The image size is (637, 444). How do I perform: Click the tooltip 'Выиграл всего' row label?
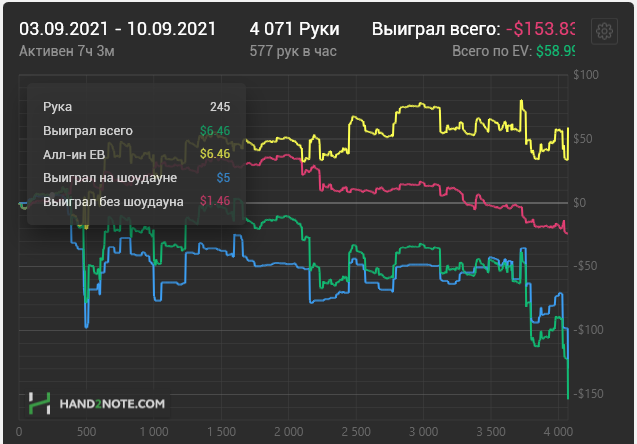pos(88,131)
